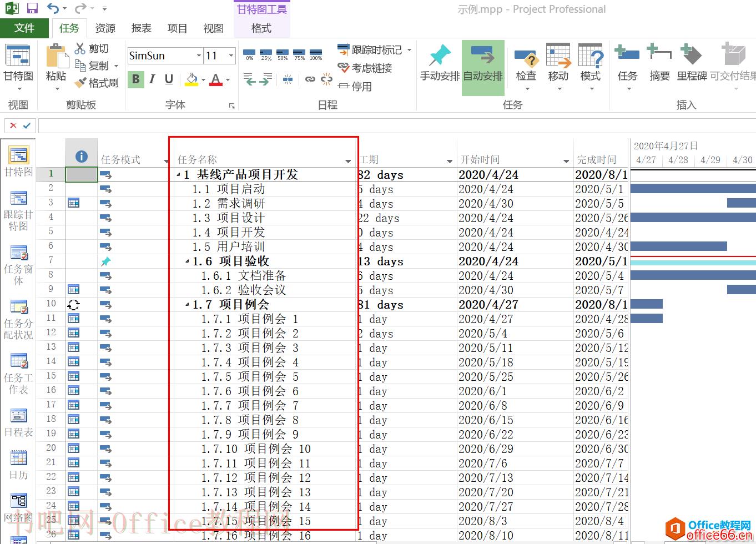Toggle 停用 inactivate task

tap(355, 87)
